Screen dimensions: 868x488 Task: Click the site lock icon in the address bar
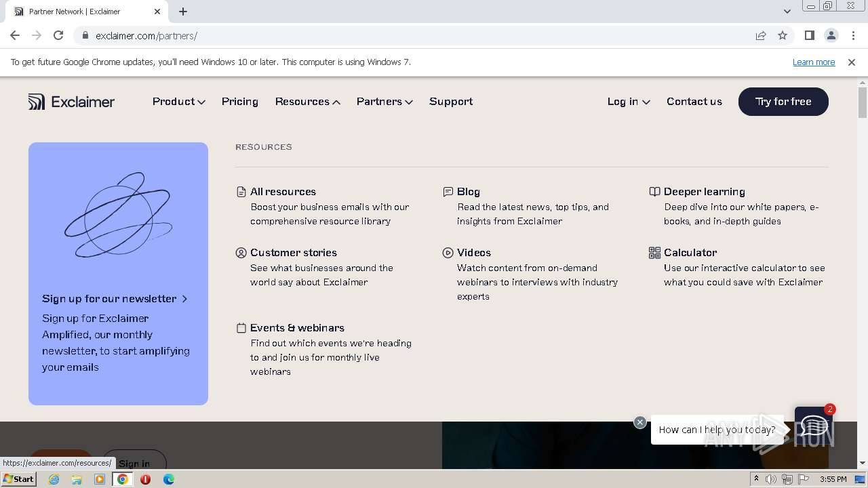[85, 35]
